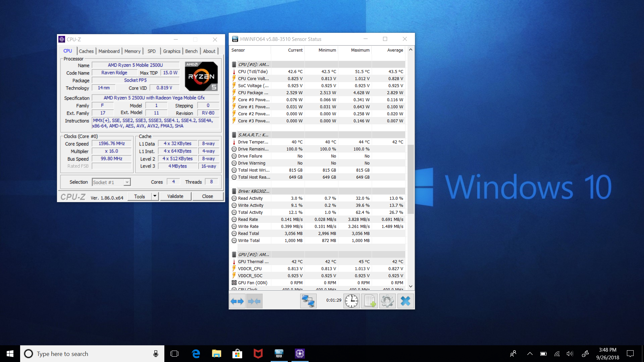This screenshot has height=362, width=644.
Task: Click the clock reset timer icon
Action: coord(351,301)
